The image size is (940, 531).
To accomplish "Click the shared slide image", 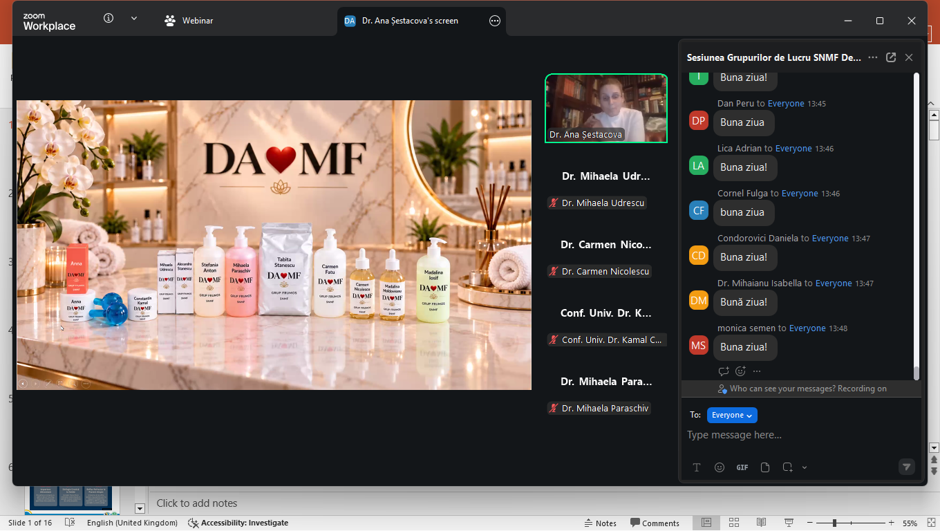I will (274, 245).
